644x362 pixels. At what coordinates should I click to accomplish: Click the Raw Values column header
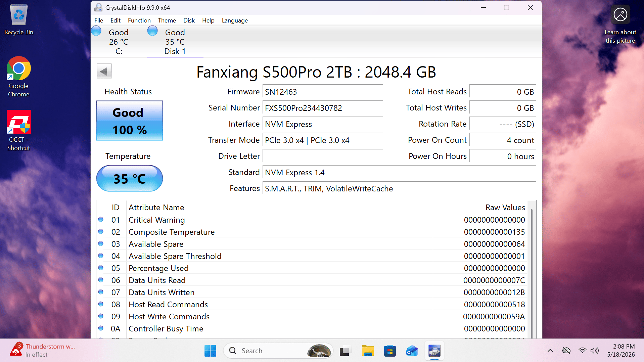pos(480,208)
